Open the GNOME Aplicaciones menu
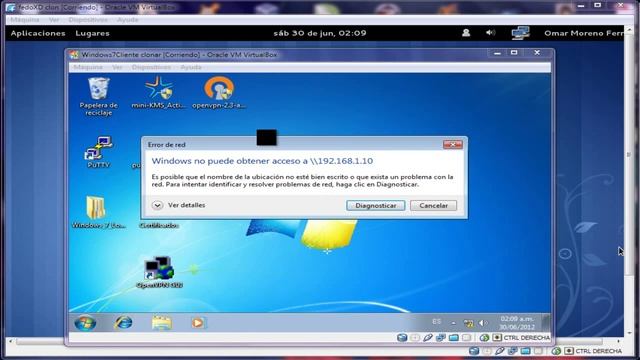 pyautogui.click(x=38, y=33)
